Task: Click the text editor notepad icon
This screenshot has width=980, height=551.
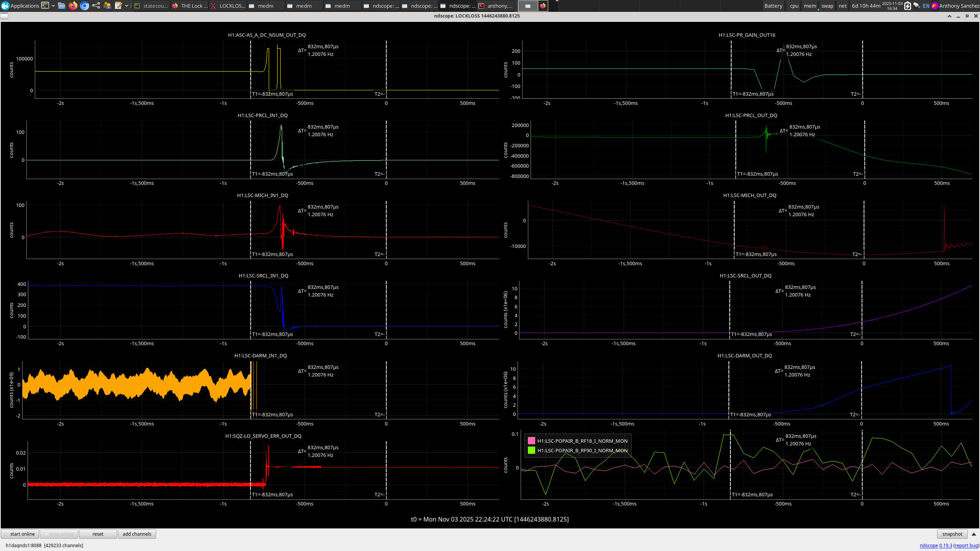Action: tap(118, 5)
